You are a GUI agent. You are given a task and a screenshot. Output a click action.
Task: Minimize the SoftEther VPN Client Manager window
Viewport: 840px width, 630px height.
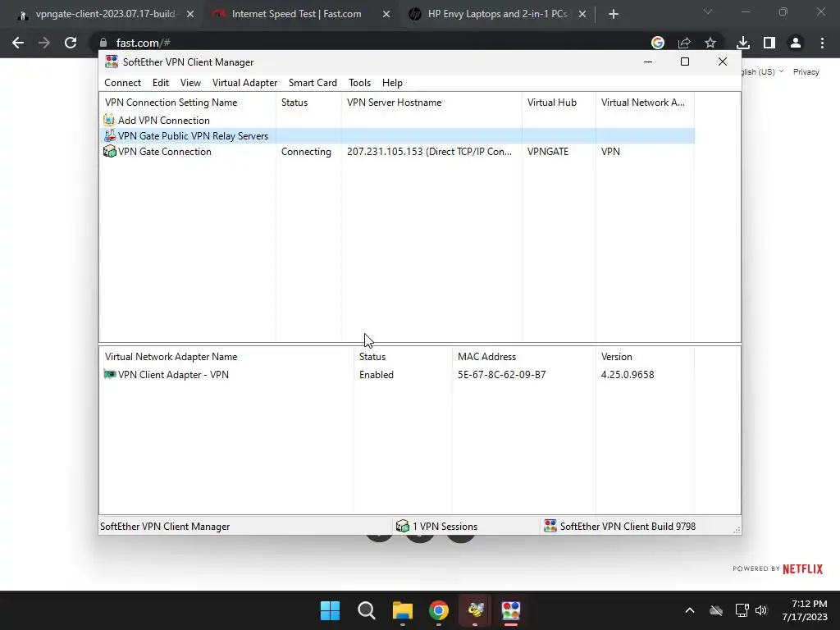coord(648,62)
